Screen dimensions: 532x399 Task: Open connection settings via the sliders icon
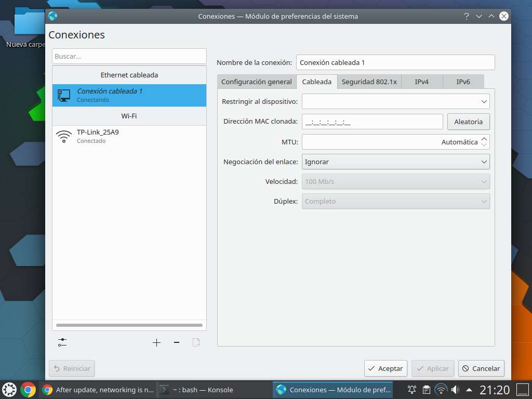(x=62, y=342)
